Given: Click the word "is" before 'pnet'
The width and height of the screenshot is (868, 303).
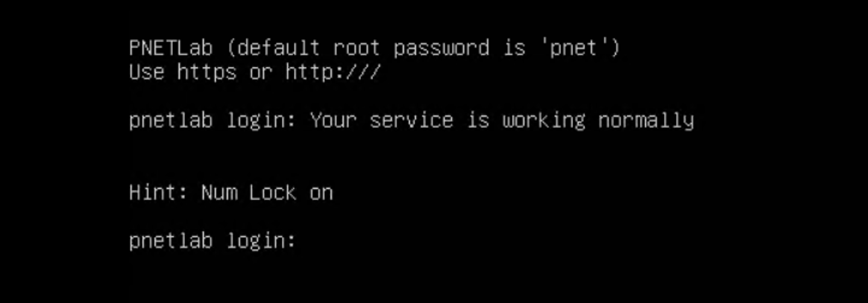Looking at the screenshot, I should (x=514, y=48).
